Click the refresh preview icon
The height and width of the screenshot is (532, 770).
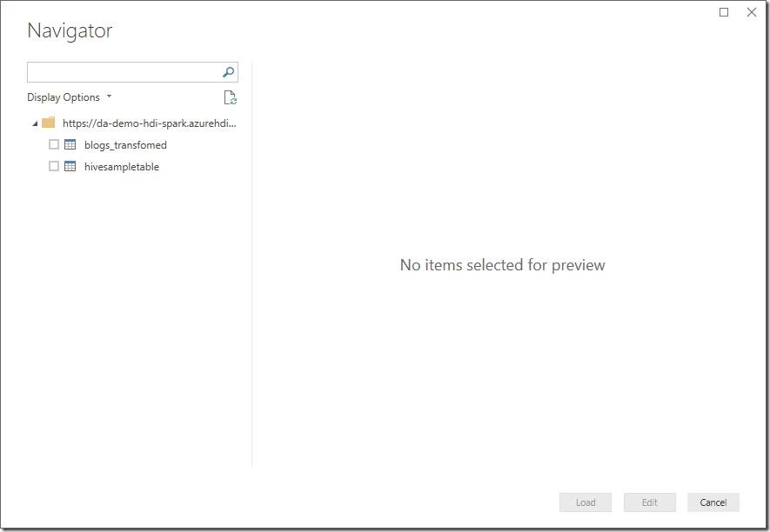pos(229,96)
